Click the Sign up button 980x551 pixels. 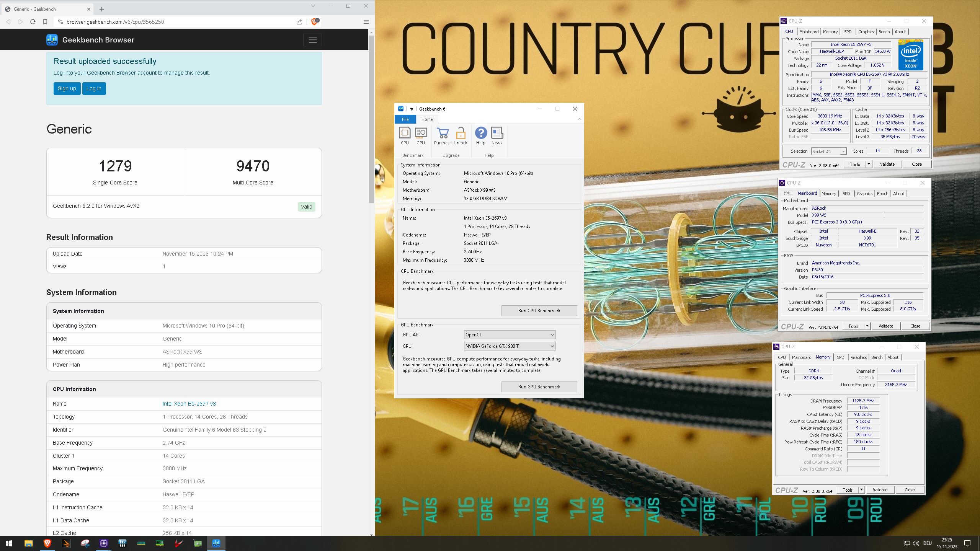tap(67, 88)
